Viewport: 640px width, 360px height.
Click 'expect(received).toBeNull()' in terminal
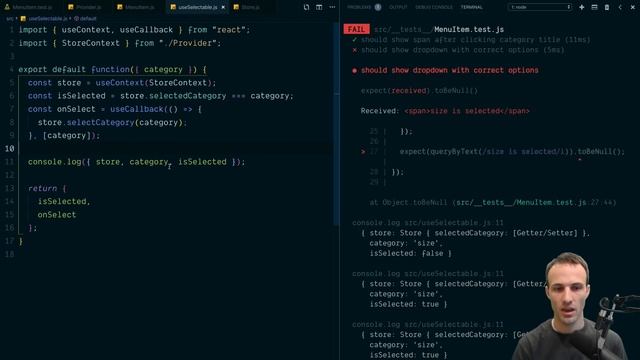tap(419, 91)
